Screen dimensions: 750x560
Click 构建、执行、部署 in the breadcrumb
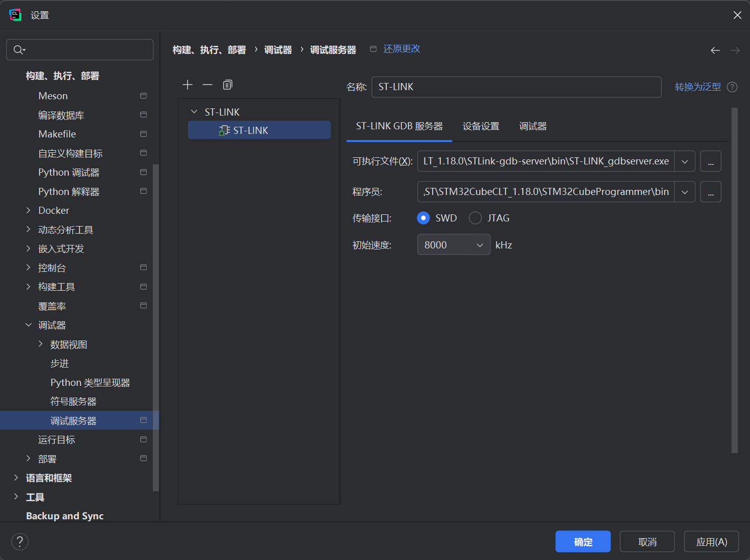tap(209, 50)
